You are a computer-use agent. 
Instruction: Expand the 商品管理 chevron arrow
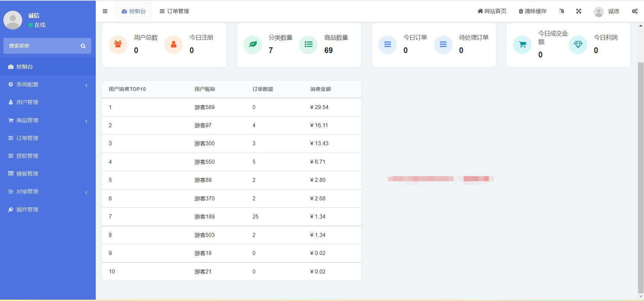[86, 121]
